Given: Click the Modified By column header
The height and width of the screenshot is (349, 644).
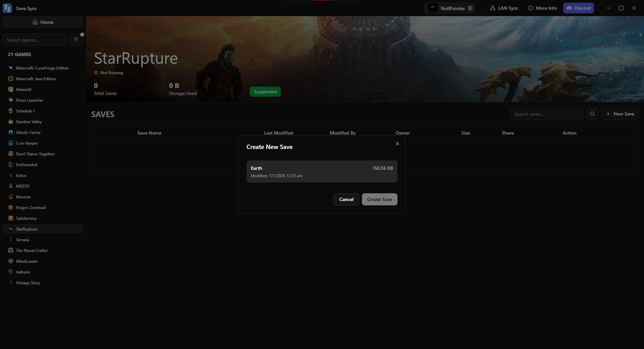Looking at the screenshot, I should pos(343,133).
